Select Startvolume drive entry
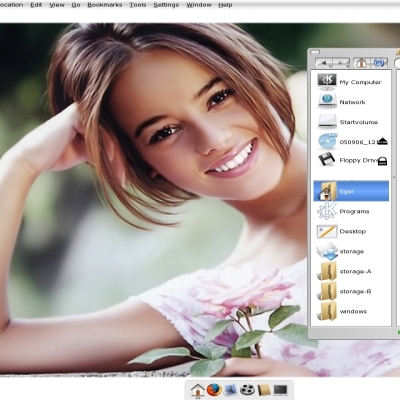The height and width of the screenshot is (400, 400). point(351,122)
